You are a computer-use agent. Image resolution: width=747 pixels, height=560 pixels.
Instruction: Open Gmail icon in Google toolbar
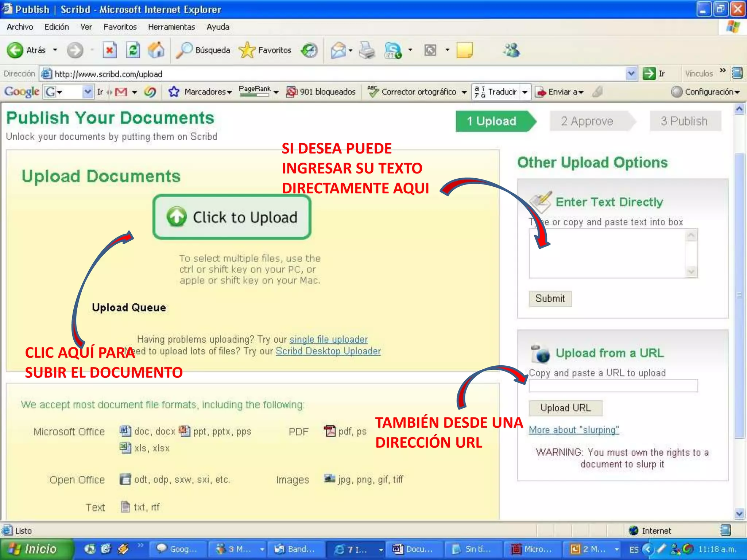pyautogui.click(x=121, y=92)
